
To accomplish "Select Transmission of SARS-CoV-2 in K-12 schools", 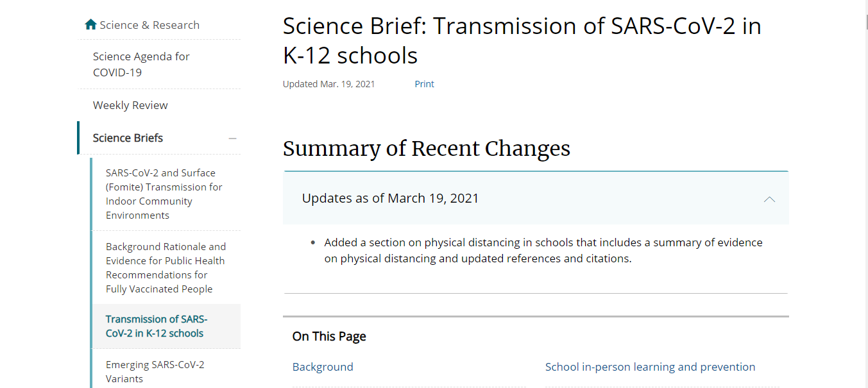I will tap(157, 326).
